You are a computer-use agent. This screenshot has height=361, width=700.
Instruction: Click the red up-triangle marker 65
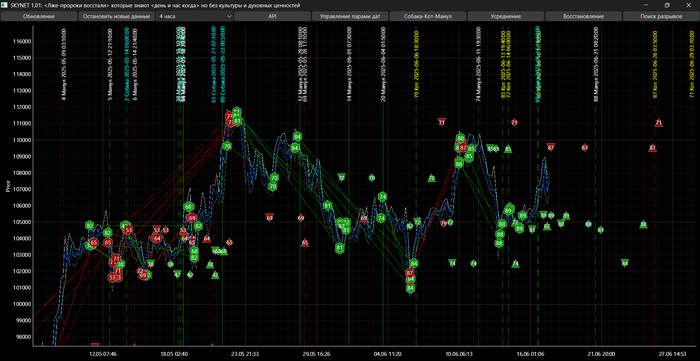click(305, 243)
